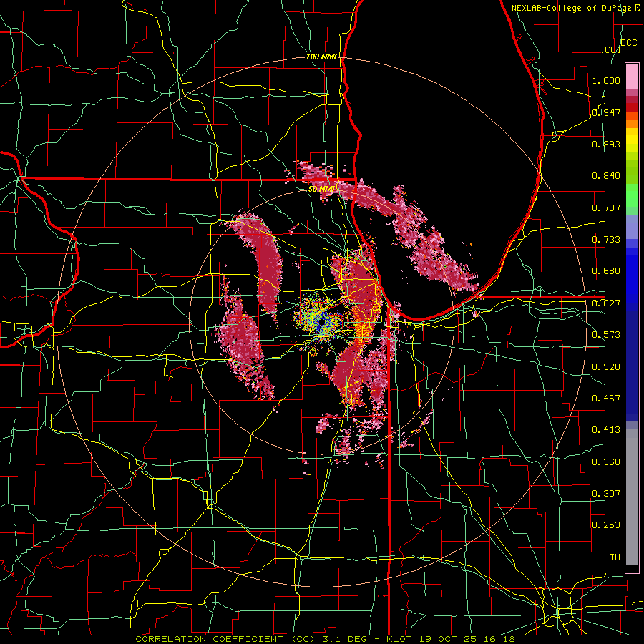Viewport: 644px width, 644px height.
Task: Pick the orange segment of color bar
Action: coord(632,124)
